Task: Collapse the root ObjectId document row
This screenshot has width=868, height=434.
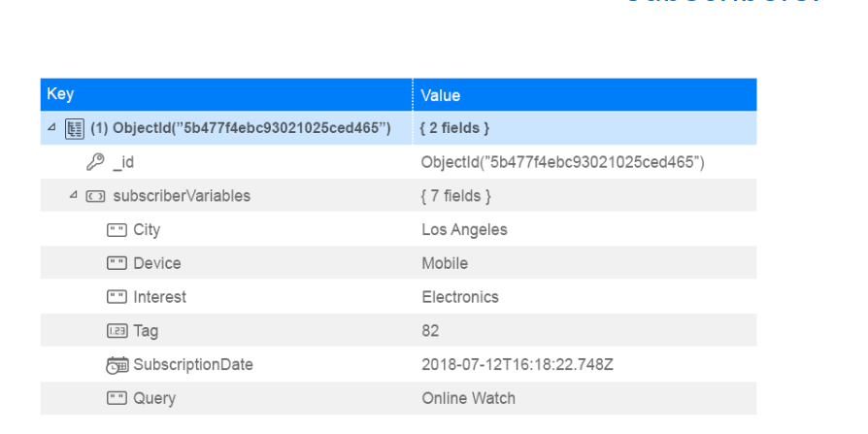Action: 51,128
